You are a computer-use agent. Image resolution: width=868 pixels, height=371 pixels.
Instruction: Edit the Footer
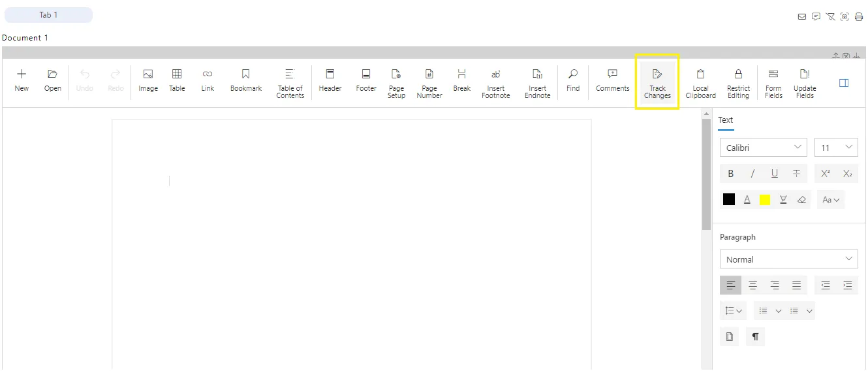pos(366,81)
